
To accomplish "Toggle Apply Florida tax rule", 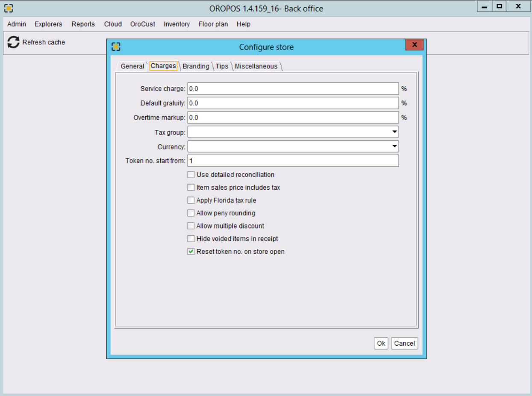I will pyautogui.click(x=191, y=200).
